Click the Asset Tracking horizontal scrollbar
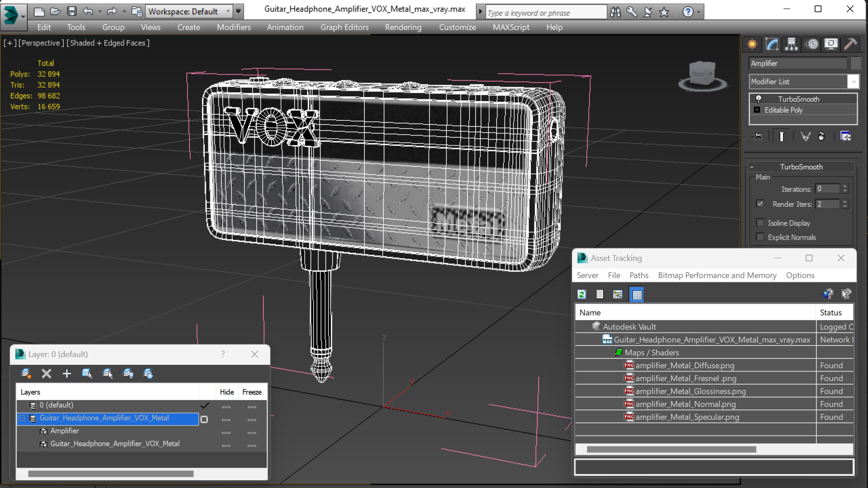 coord(671,449)
